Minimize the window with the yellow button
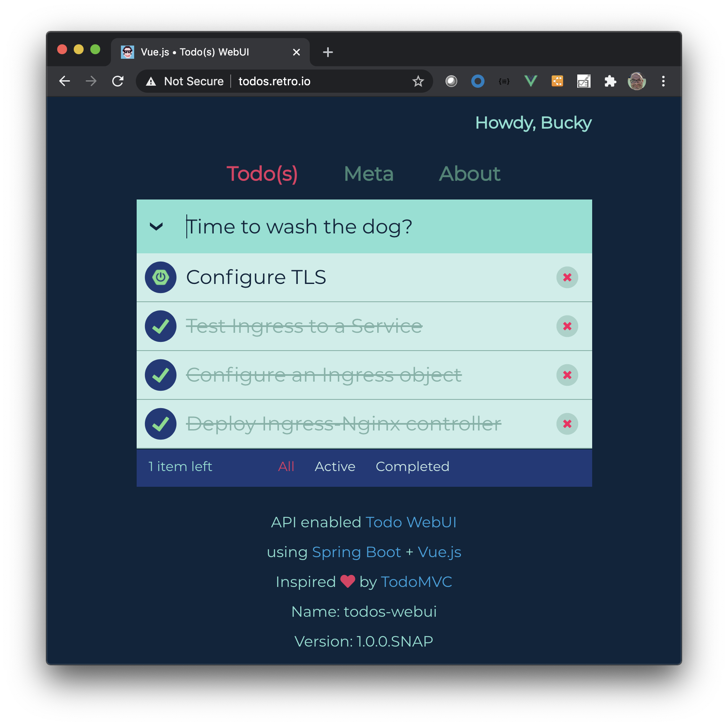728x726 pixels. [x=79, y=50]
